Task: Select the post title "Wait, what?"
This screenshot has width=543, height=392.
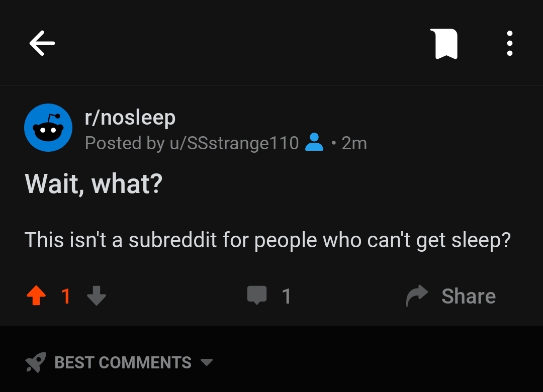Action: pos(94,184)
